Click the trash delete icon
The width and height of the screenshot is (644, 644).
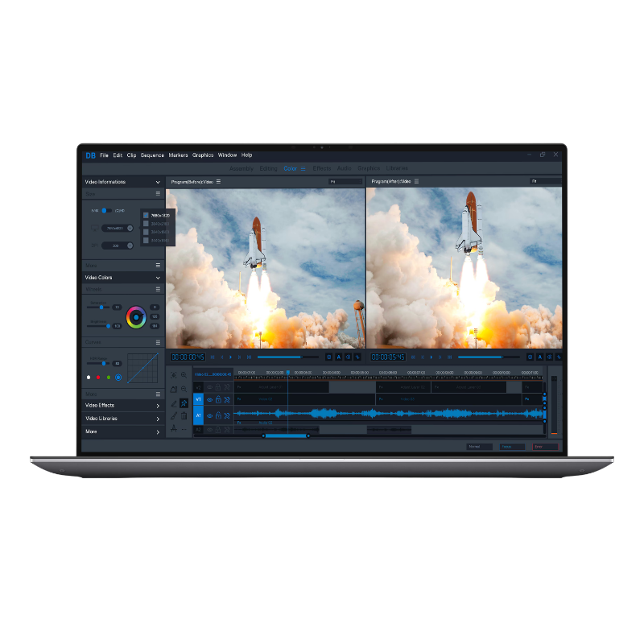click(x=184, y=415)
